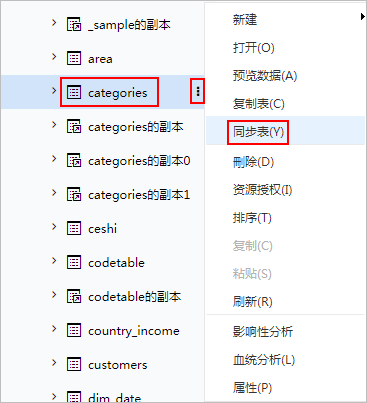Click the three-dot menu icon beside categories

[198, 91]
